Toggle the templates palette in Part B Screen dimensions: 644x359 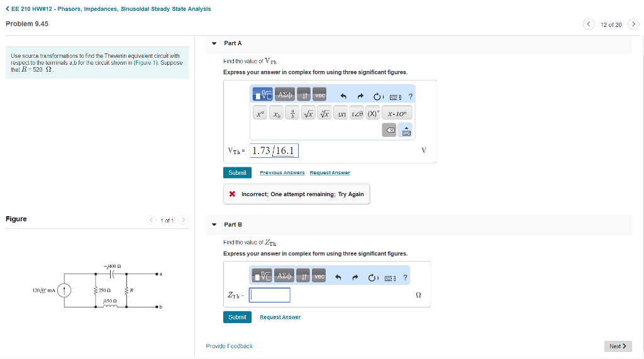tap(261, 277)
